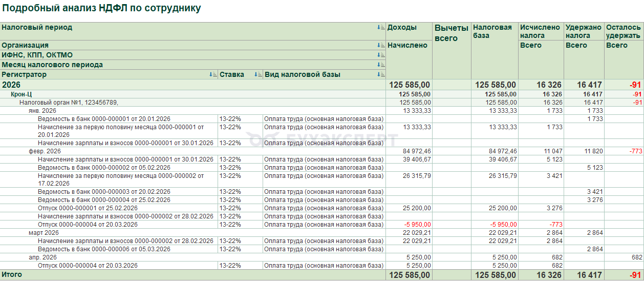Select income value 26 315,79 in Доходы column

click(417, 176)
